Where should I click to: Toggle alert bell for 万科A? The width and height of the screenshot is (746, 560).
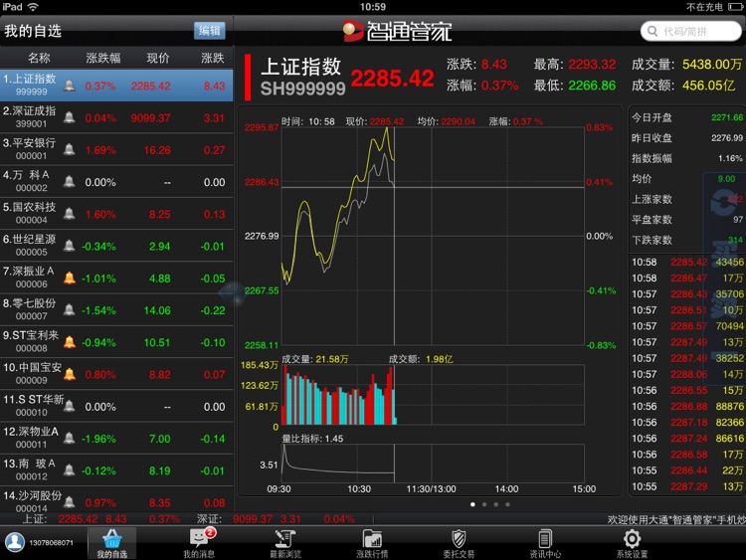[70, 182]
